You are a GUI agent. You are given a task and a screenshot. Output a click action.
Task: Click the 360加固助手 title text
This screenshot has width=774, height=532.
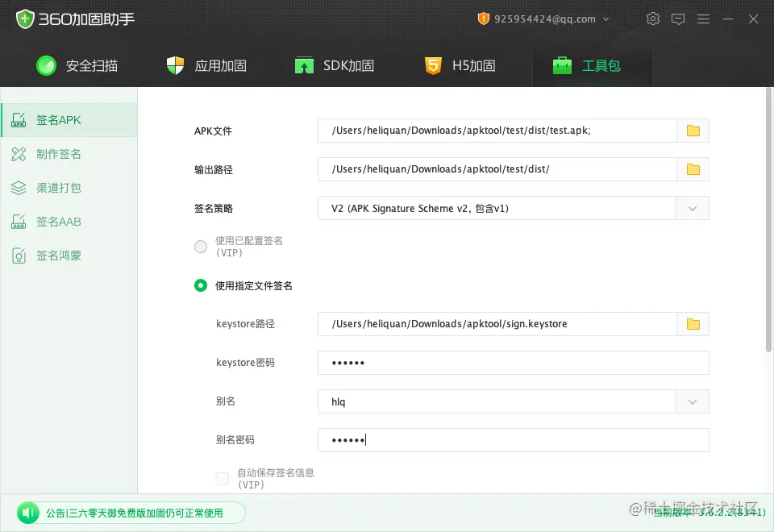click(86, 19)
